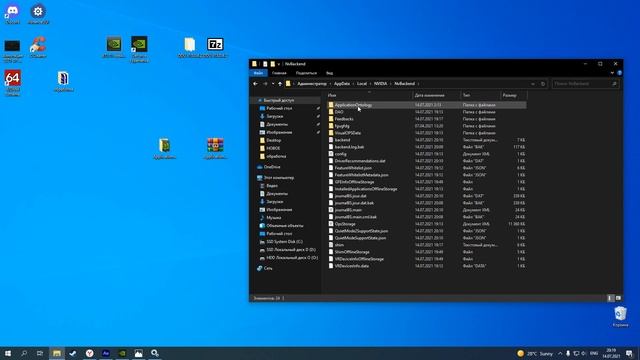Select HDD Локальный диск drive
This screenshot has height=360, width=640.
point(292,258)
